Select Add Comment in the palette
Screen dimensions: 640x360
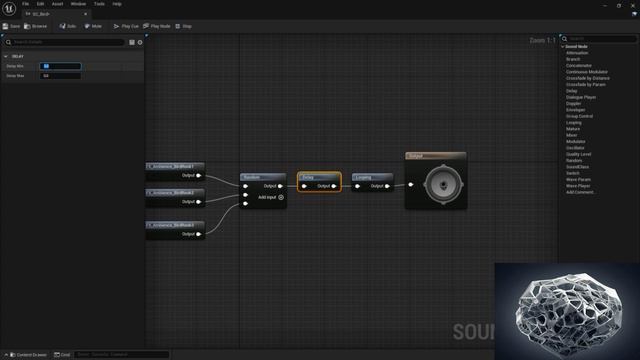[580, 192]
